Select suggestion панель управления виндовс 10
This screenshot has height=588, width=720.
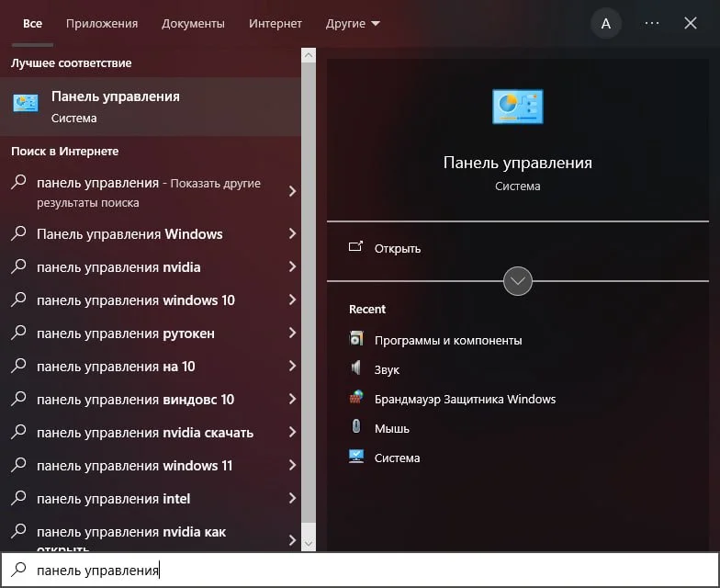[136, 399]
